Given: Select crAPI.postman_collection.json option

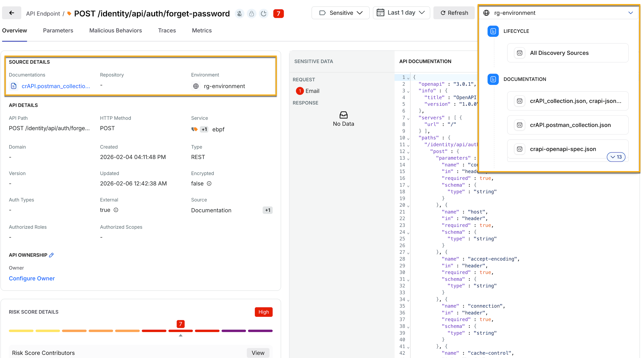Looking at the screenshot, I should [568, 125].
